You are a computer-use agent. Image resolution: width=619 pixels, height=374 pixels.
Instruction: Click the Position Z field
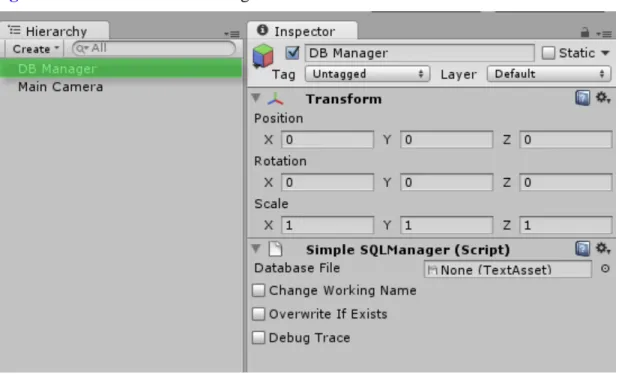point(566,140)
